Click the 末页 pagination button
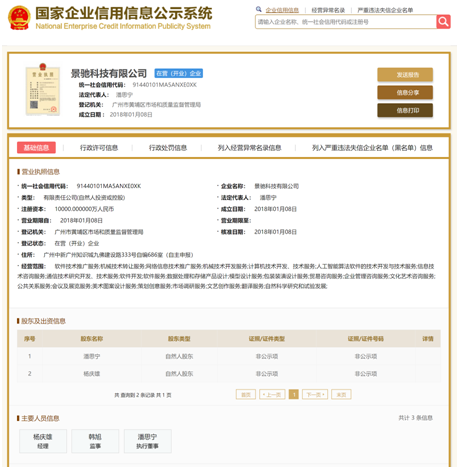 coord(341,395)
